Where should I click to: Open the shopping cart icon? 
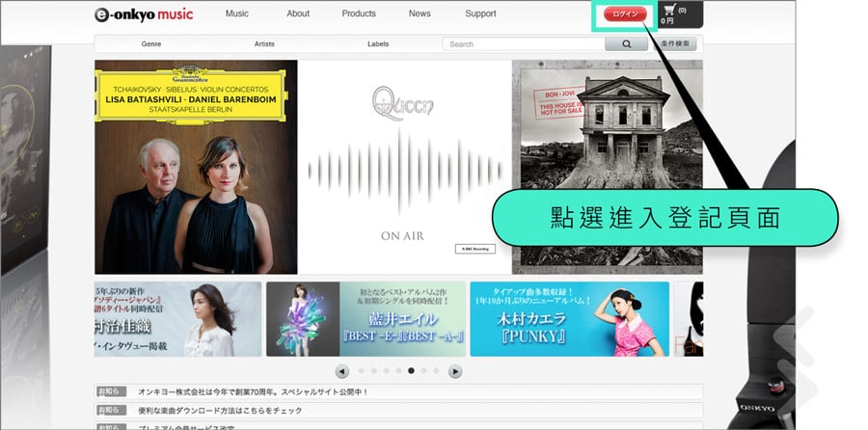(x=670, y=10)
